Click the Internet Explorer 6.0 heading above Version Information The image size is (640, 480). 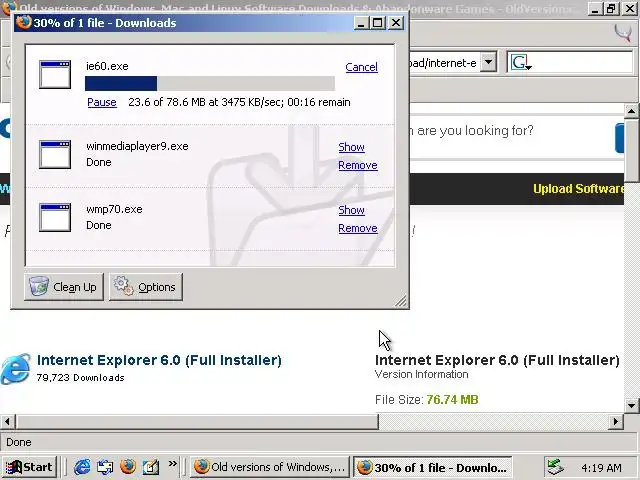tap(497, 360)
